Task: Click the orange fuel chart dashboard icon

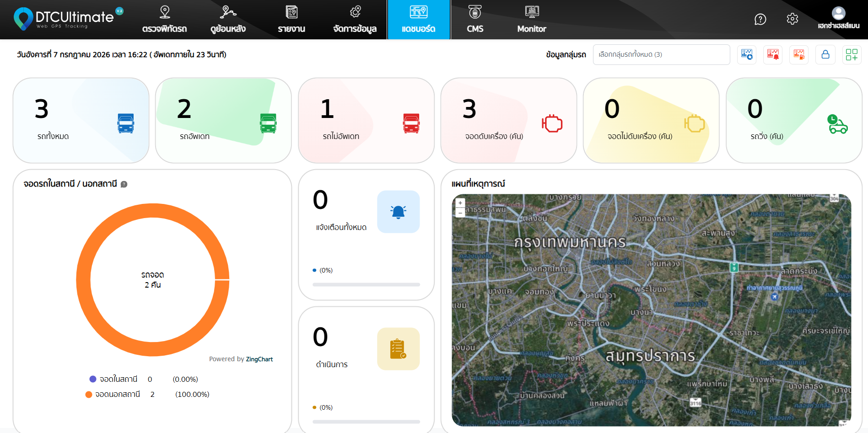Action: pyautogui.click(x=799, y=54)
